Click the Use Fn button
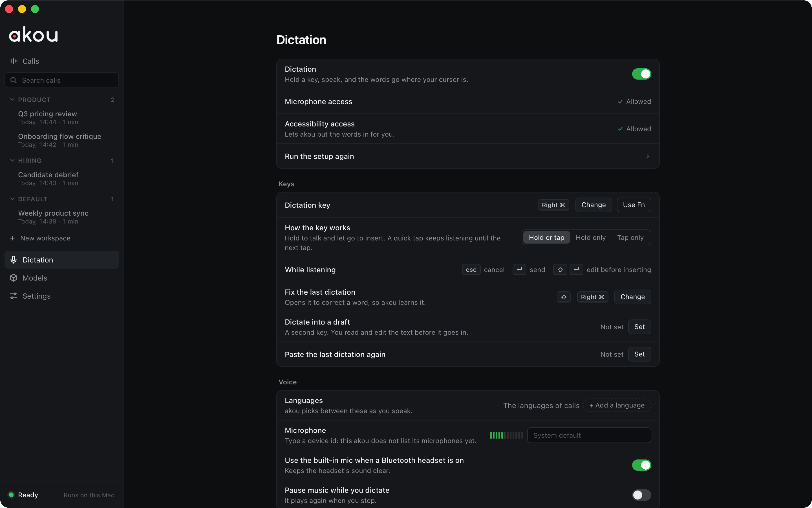812x508 pixels. (x=634, y=205)
